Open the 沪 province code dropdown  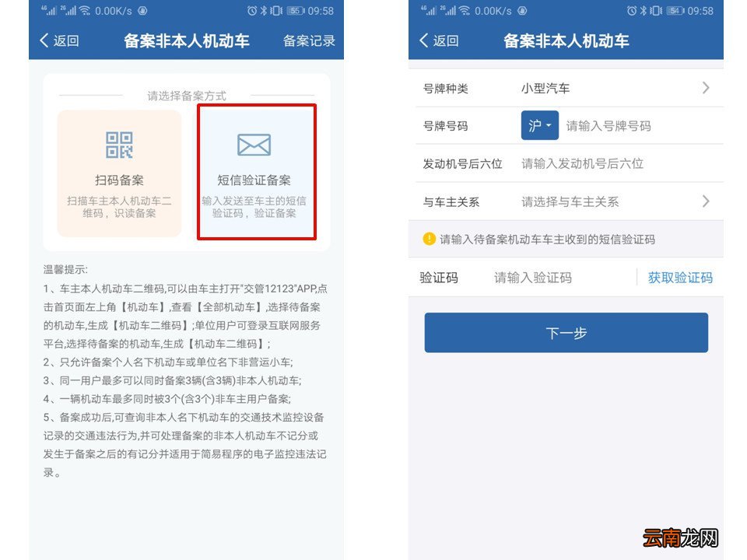coord(540,125)
